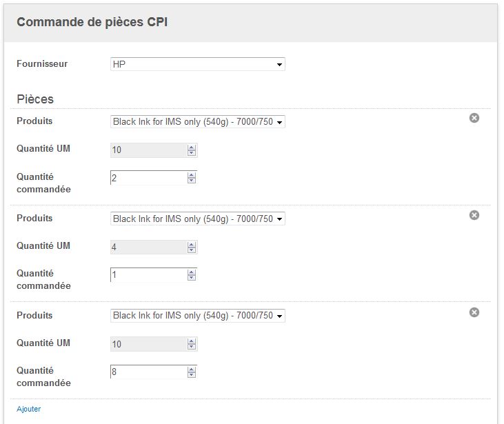Click the second Quantité UM field showing 4
504x424 pixels.
148,247
